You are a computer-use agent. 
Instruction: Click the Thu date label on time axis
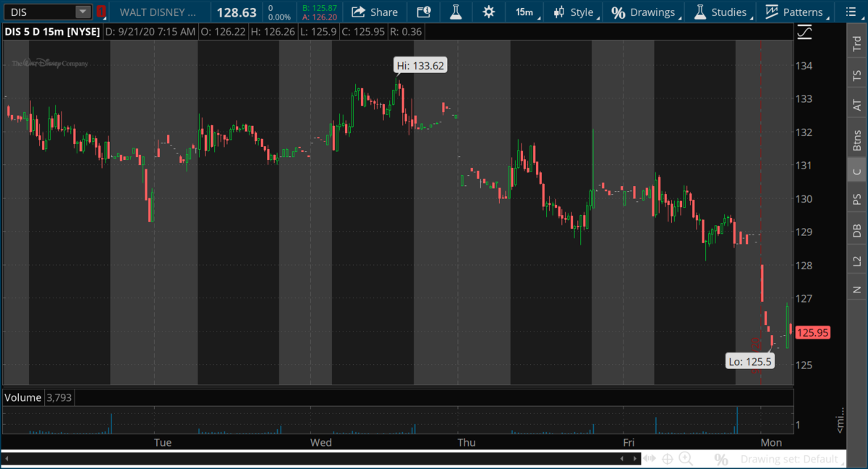467,442
